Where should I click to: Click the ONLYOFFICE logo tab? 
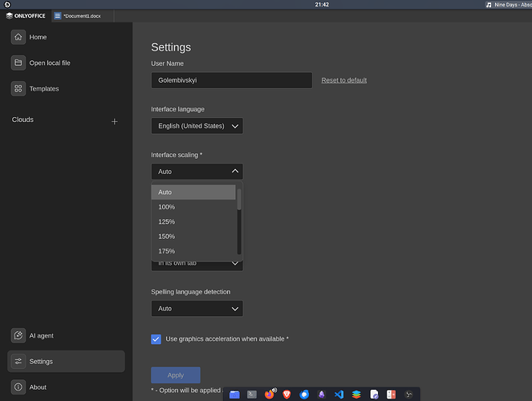26,15
